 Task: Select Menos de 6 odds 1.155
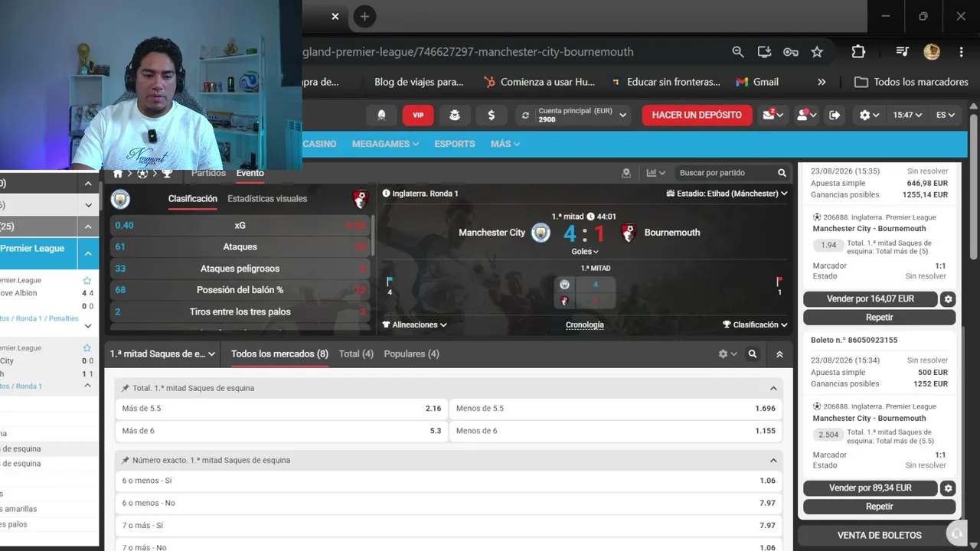(x=616, y=431)
